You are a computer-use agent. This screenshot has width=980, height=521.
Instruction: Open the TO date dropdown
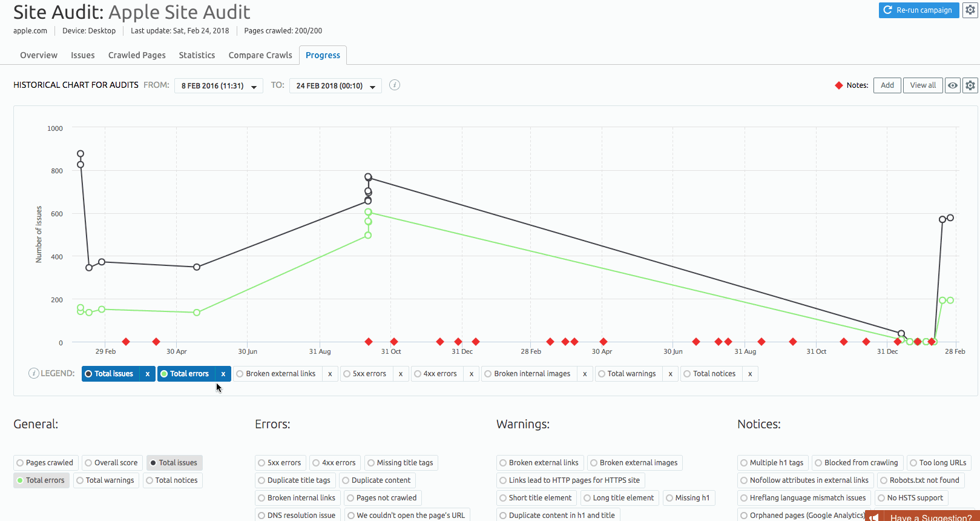335,86
